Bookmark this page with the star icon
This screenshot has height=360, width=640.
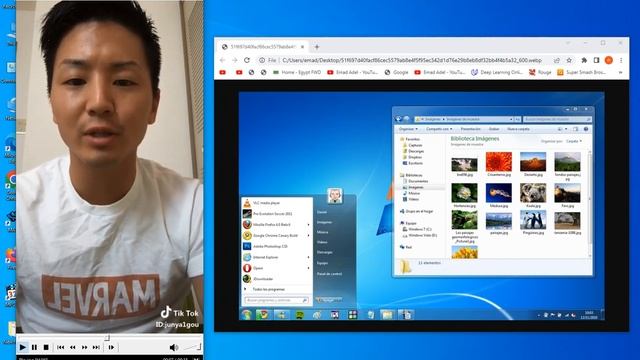click(x=569, y=60)
